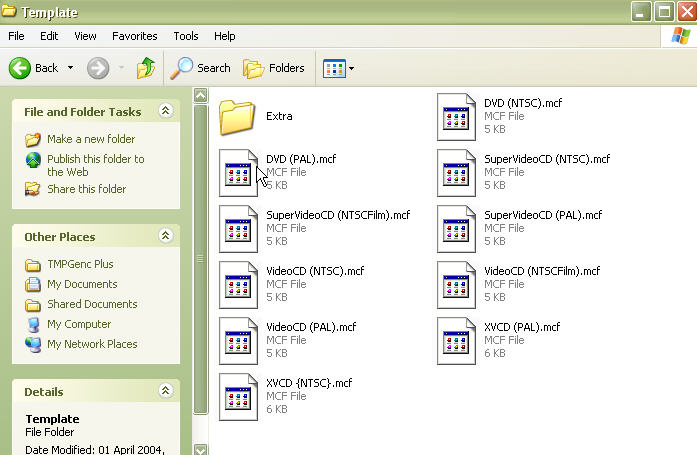Go to My Documents link
Image resolution: width=697 pixels, height=455 pixels.
82,284
